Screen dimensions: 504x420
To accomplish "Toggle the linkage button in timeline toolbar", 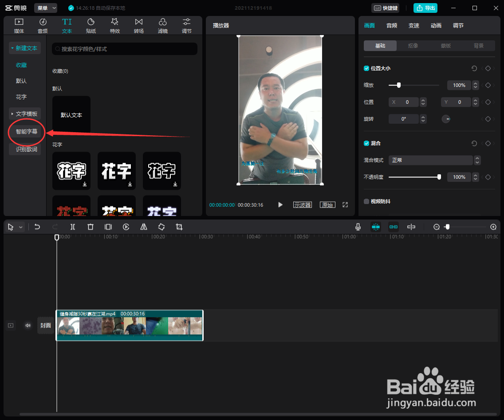I will [394, 227].
